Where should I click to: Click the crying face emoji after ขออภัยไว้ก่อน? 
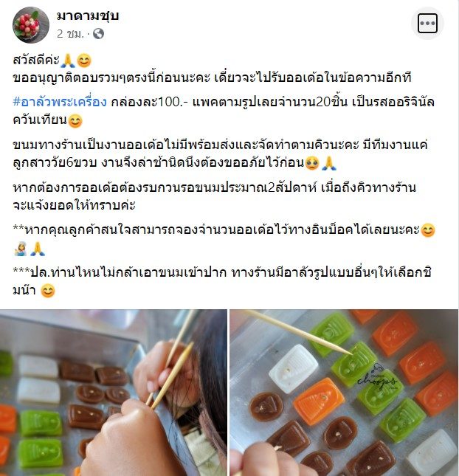[312, 163]
